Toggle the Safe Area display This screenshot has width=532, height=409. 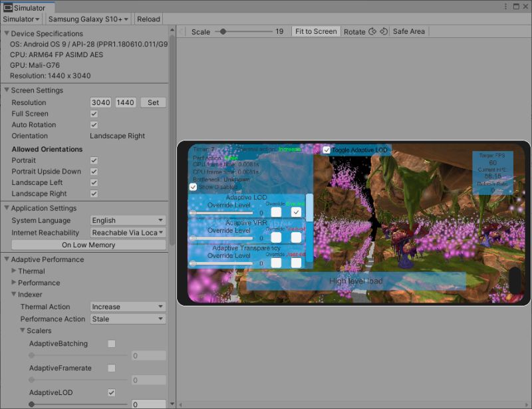[411, 31]
